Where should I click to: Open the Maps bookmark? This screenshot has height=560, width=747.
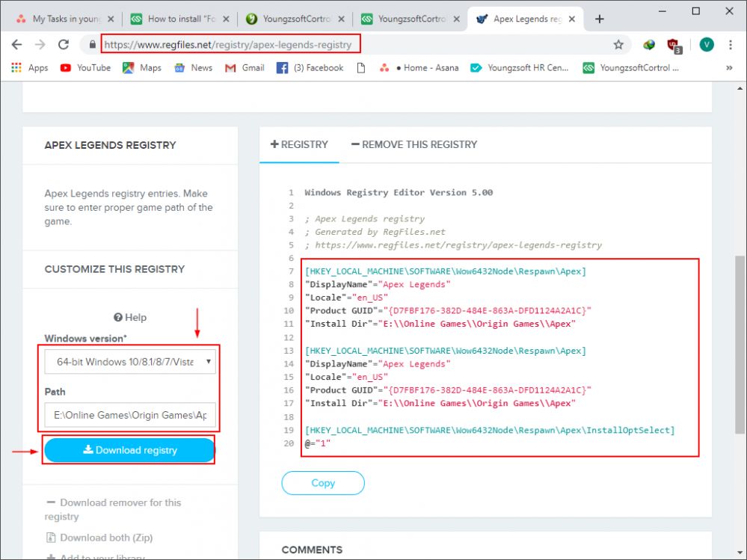[x=142, y=67]
